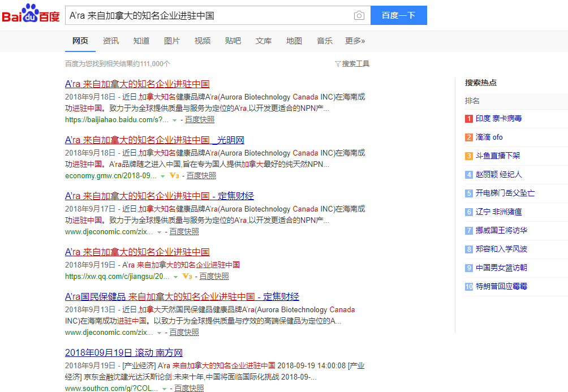Click the 百度一下 search button
Image resolution: width=568 pixels, height=392 pixels.
pyautogui.click(x=398, y=15)
